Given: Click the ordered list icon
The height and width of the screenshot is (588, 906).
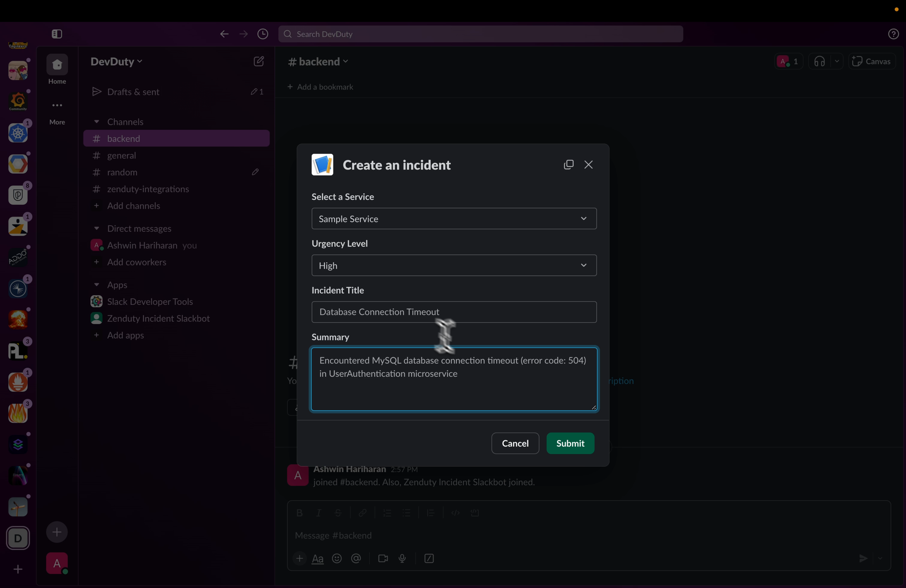Looking at the screenshot, I should click(x=387, y=513).
